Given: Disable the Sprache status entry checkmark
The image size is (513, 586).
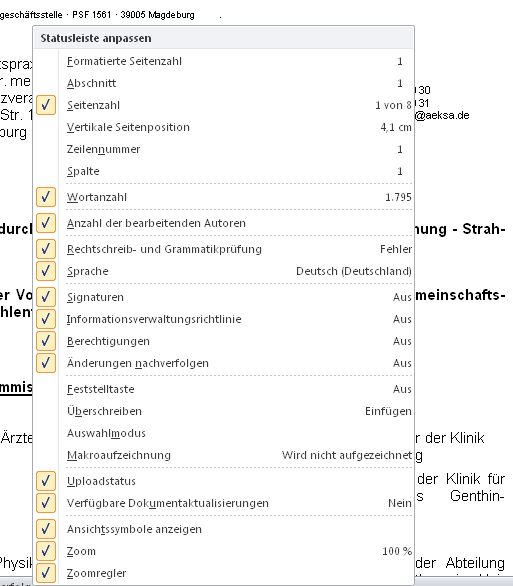Looking at the screenshot, I should tap(46, 271).
